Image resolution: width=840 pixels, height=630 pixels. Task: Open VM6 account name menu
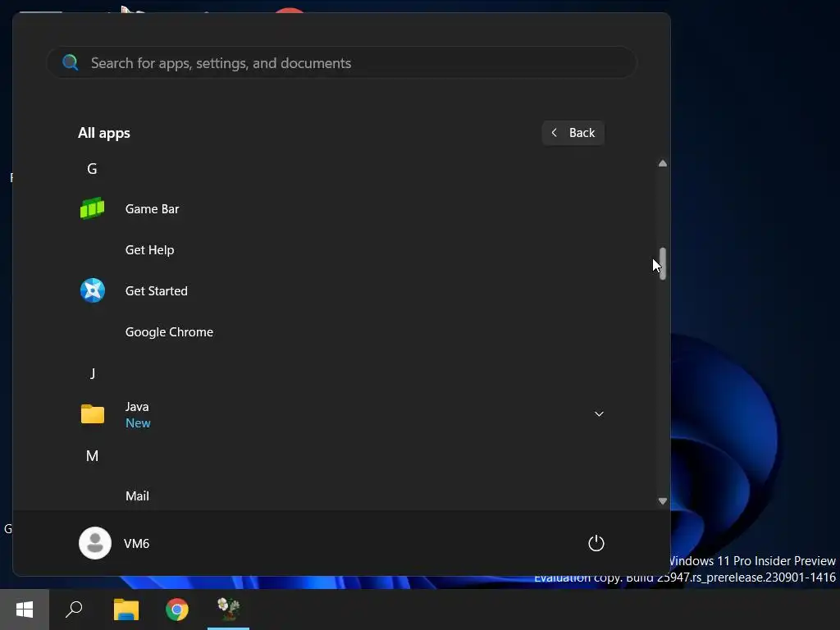[x=137, y=543]
